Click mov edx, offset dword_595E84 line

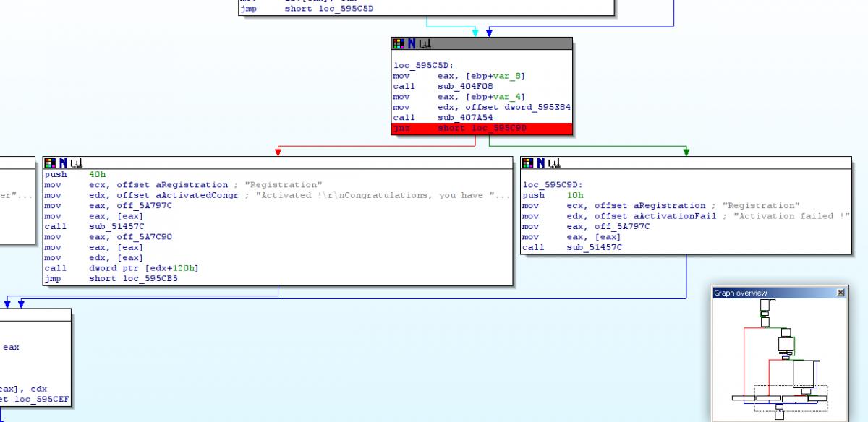click(x=482, y=107)
